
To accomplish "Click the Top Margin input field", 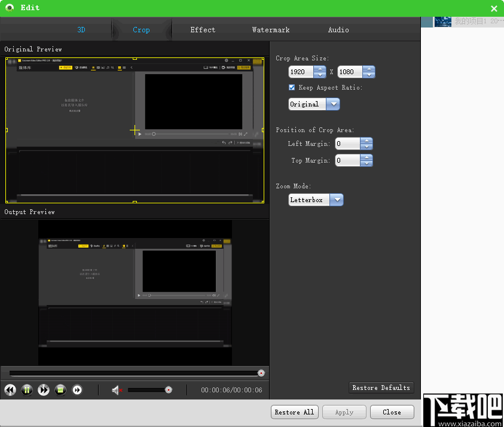I will pos(347,160).
